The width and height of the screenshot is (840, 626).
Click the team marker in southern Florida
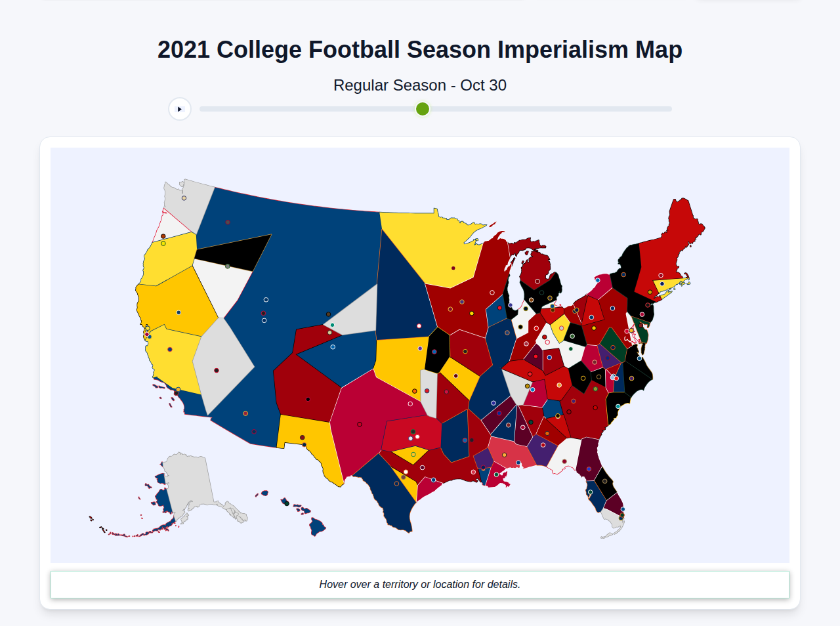coord(621,515)
